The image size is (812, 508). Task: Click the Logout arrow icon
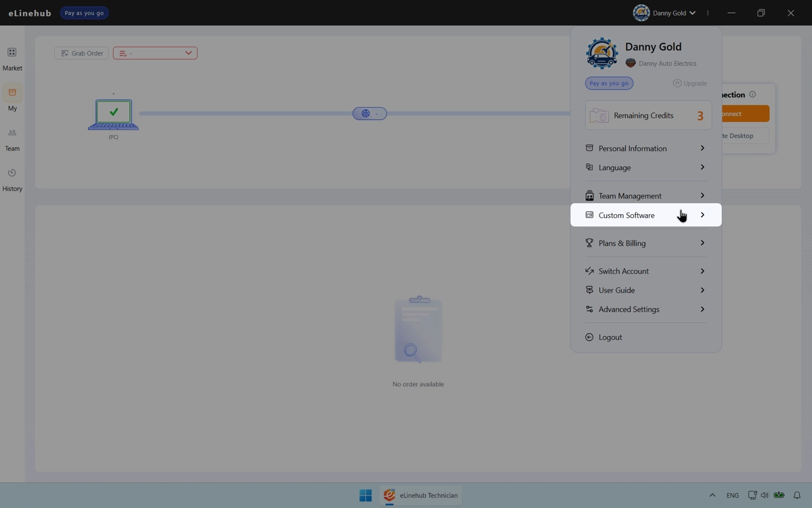point(589,337)
